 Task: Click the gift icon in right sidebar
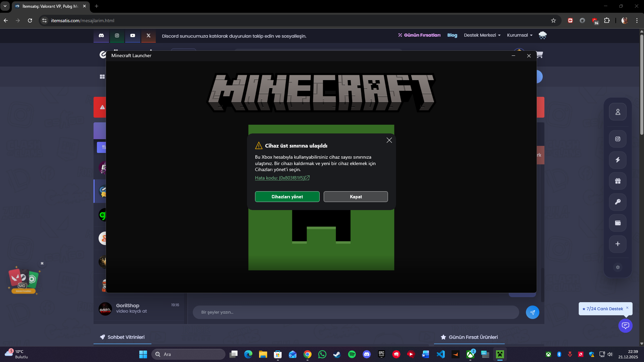(x=618, y=181)
